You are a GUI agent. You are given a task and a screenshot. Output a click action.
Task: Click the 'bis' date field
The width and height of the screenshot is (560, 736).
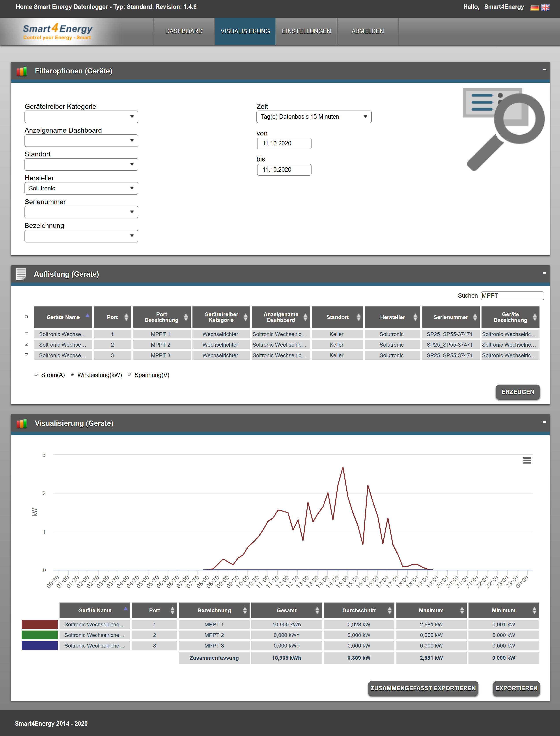[284, 170]
